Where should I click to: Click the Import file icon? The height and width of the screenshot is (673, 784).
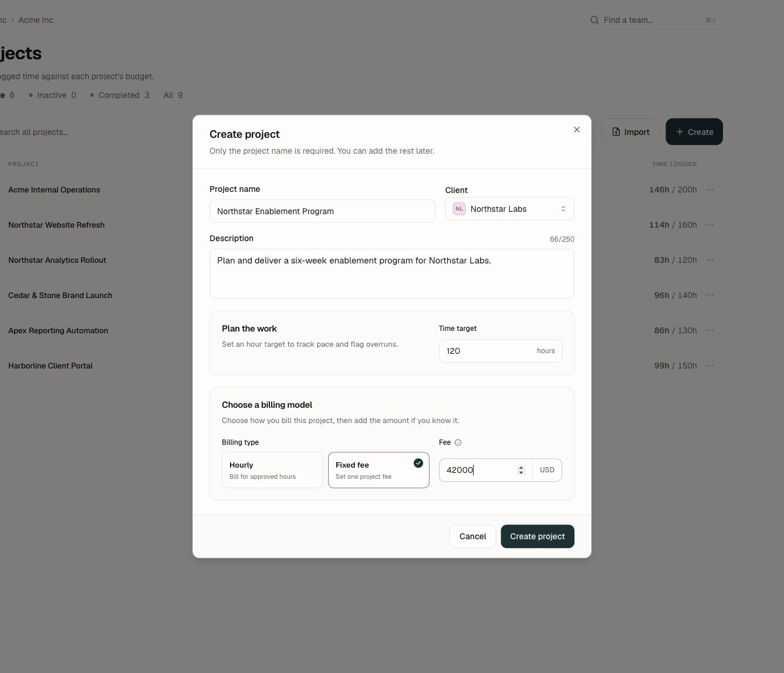pyautogui.click(x=616, y=132)
